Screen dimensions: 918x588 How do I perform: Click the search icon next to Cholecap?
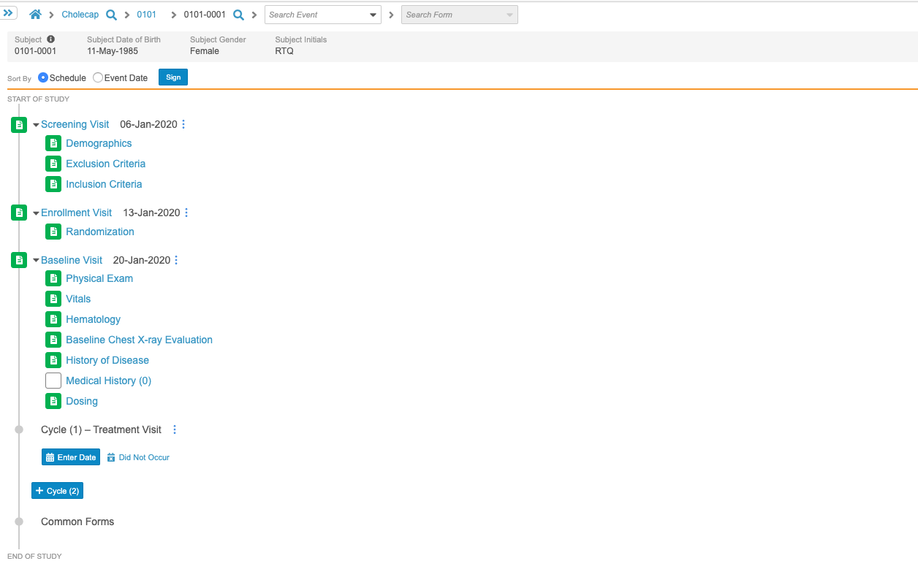click(x=111, y=15)
